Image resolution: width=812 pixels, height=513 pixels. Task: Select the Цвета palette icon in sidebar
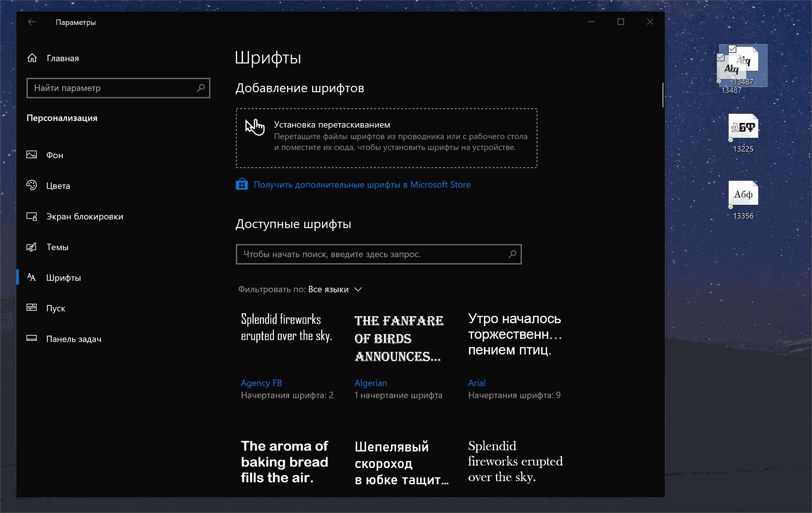pos(31,185)
